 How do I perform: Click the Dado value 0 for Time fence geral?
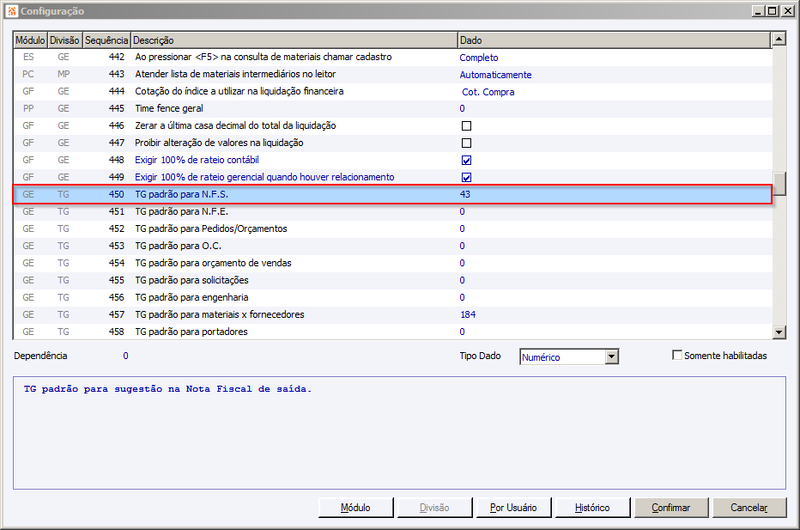[x=462, y=109]
